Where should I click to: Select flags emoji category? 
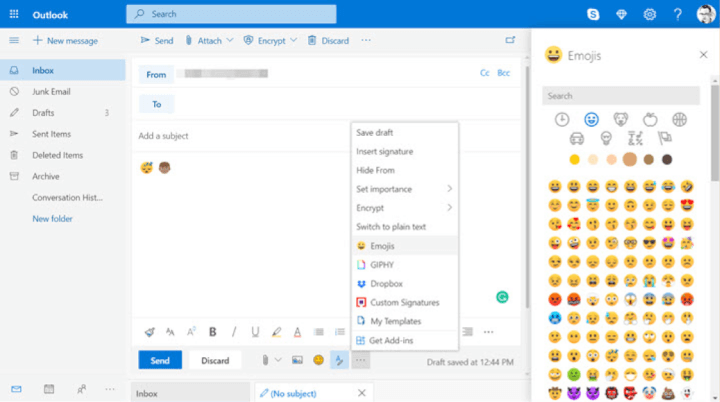point(664,138)
